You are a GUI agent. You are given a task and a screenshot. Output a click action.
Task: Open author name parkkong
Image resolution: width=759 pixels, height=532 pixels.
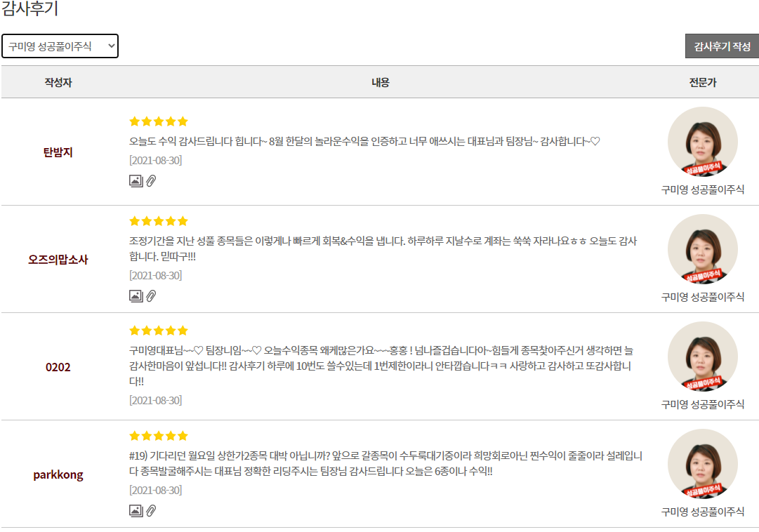point(58,474)
